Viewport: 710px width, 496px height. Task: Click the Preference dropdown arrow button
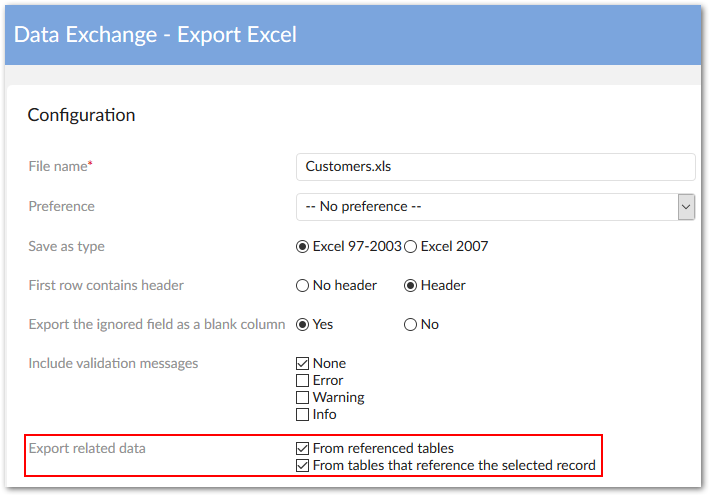click(686, 206)
